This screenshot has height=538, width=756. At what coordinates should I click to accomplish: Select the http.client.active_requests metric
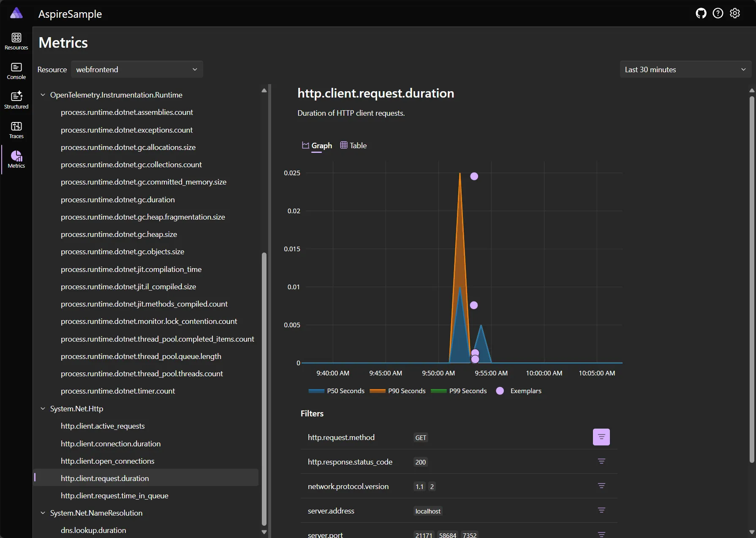point(103,426)
